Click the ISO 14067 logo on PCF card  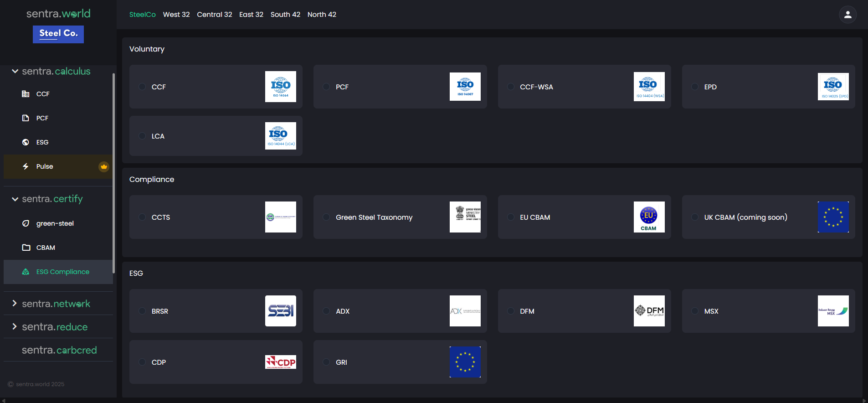[x=465, y=87]
